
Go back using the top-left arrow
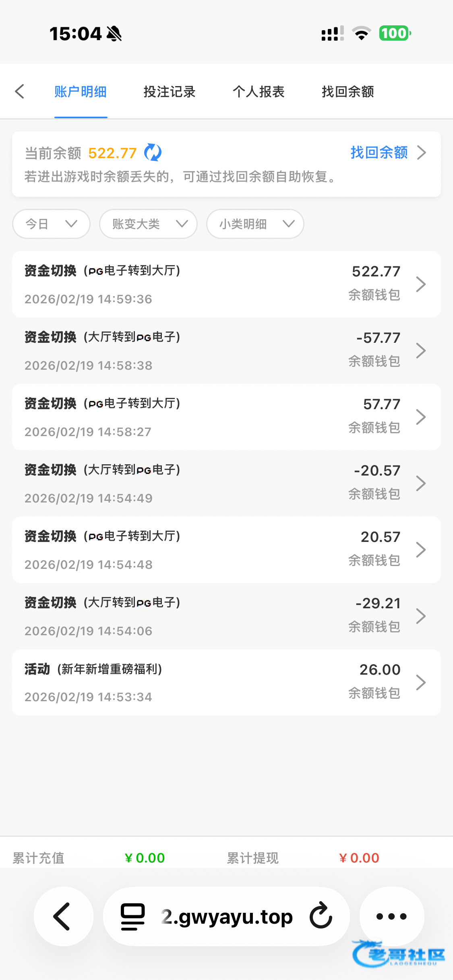(20, 91)
